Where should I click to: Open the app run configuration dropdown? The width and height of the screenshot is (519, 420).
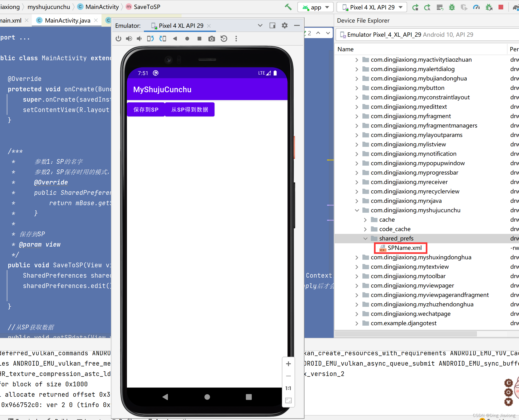[315, 7]
